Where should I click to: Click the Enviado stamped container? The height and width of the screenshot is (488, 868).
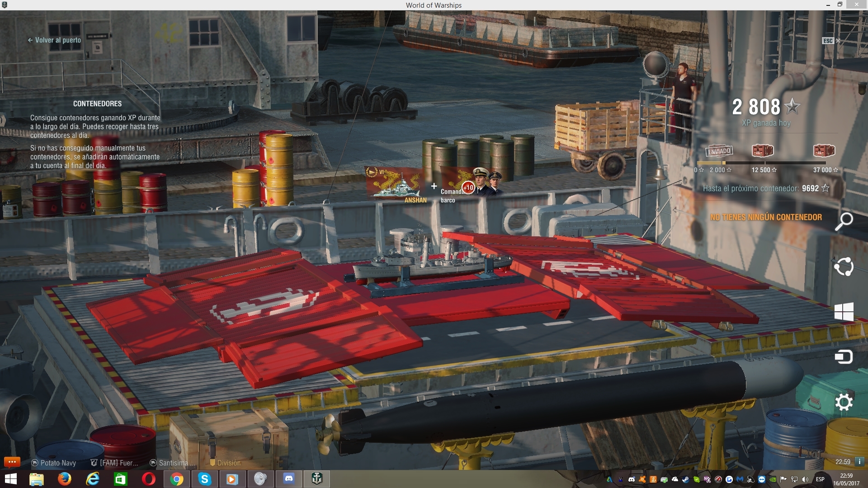(x=719, y=151)
